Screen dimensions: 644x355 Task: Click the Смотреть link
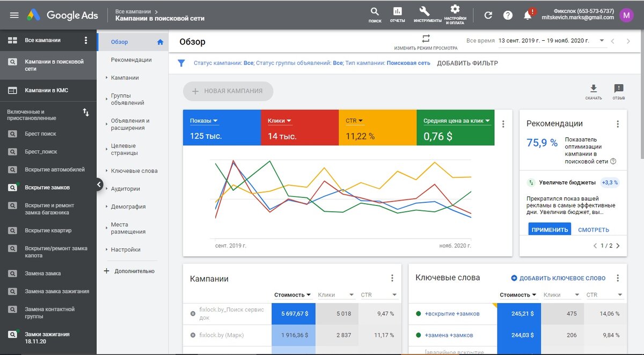594,230
